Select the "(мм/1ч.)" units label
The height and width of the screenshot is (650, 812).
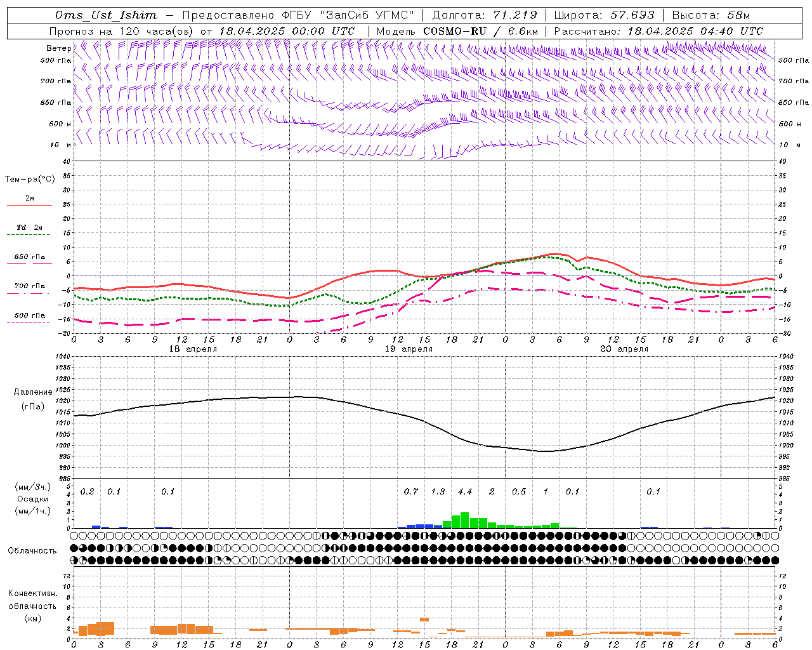click(x=33, y=511)
